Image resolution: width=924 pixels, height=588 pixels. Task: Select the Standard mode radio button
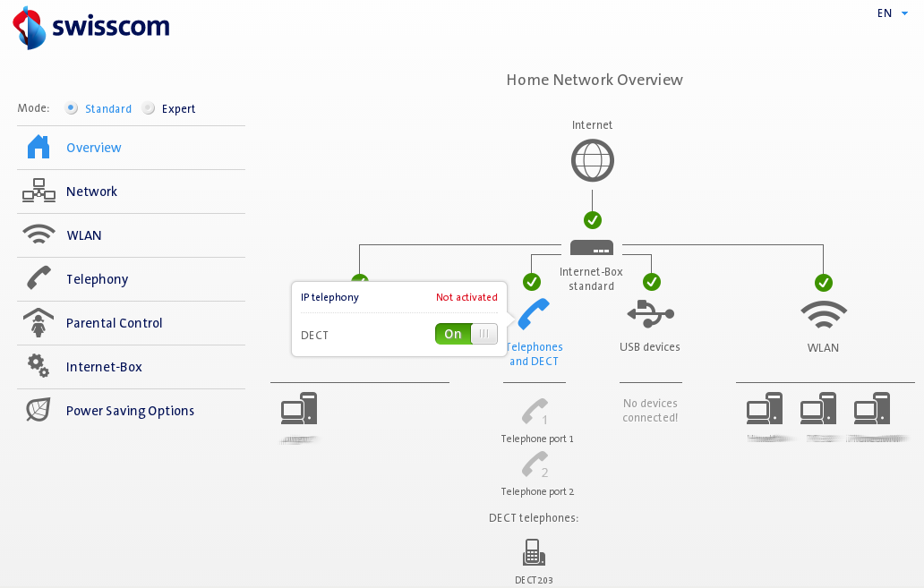[71, 107]
